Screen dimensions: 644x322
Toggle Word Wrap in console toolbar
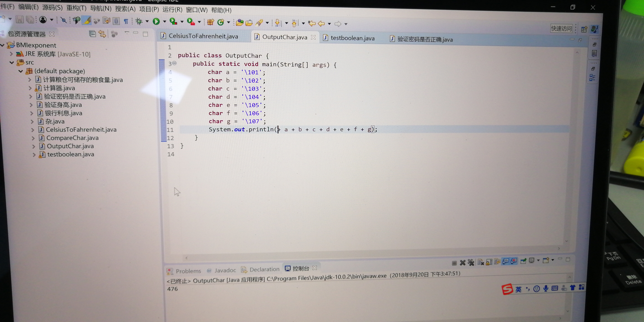(x=497, y=262)
